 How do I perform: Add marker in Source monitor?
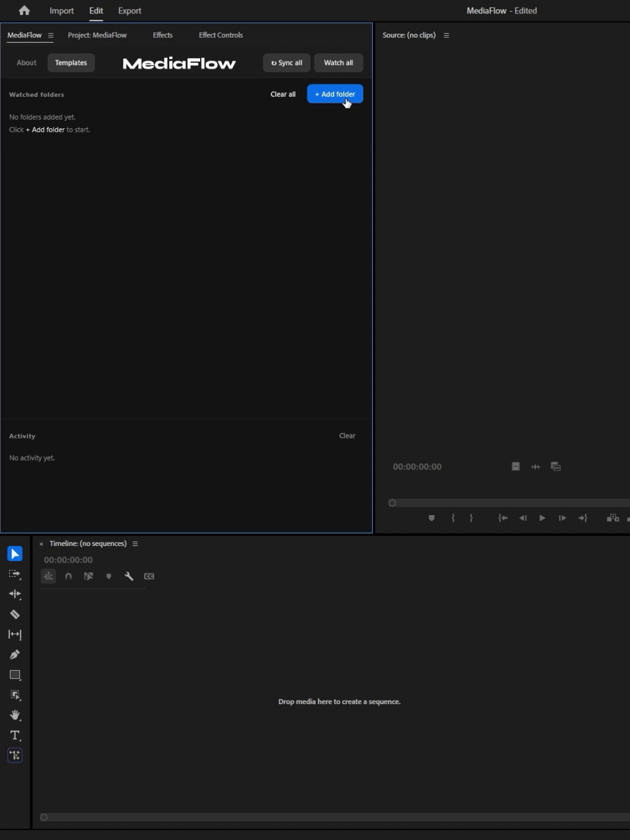point(432,518)
